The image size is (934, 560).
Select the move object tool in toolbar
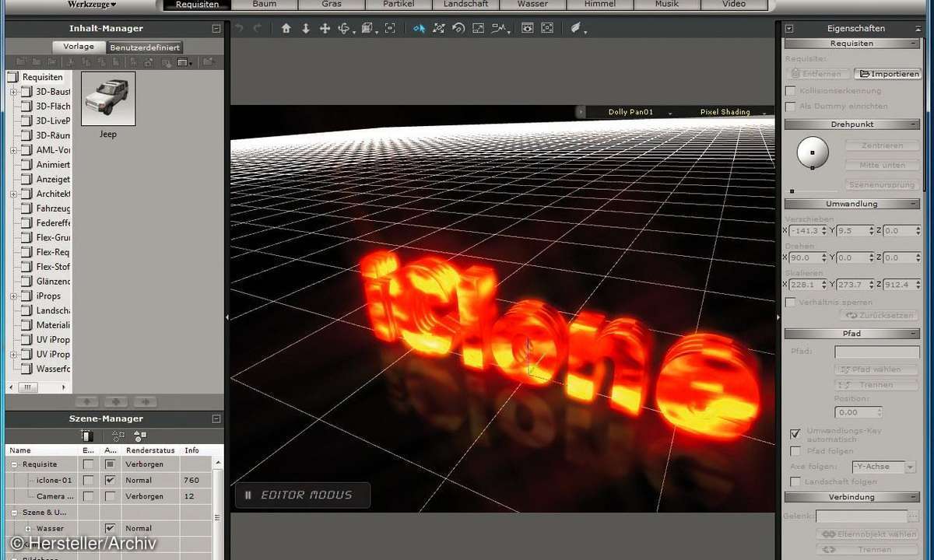439,28
